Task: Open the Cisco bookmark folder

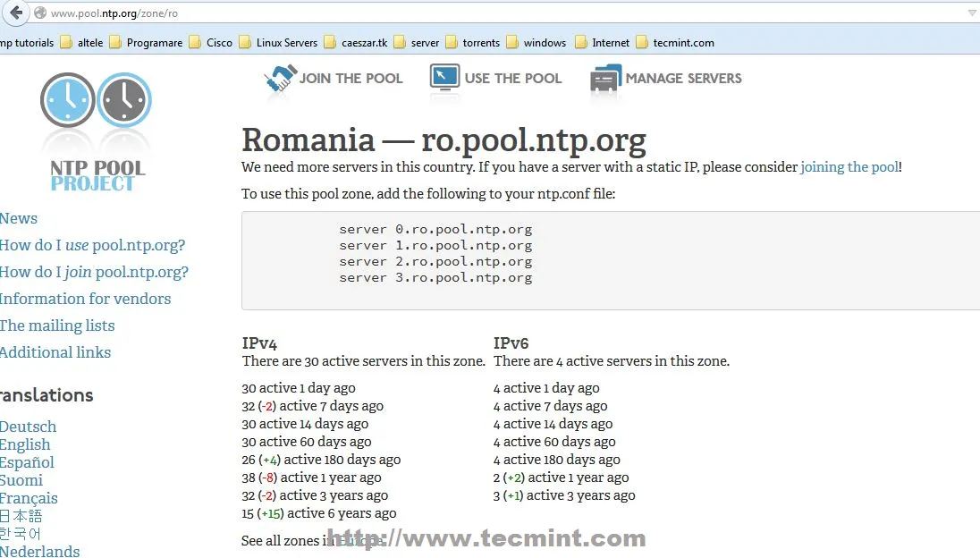Action: (x=210, y=42)
